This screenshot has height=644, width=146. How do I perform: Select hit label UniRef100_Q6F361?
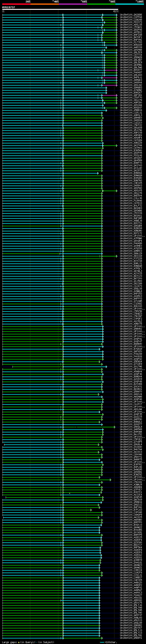click(x=131, y=95)
